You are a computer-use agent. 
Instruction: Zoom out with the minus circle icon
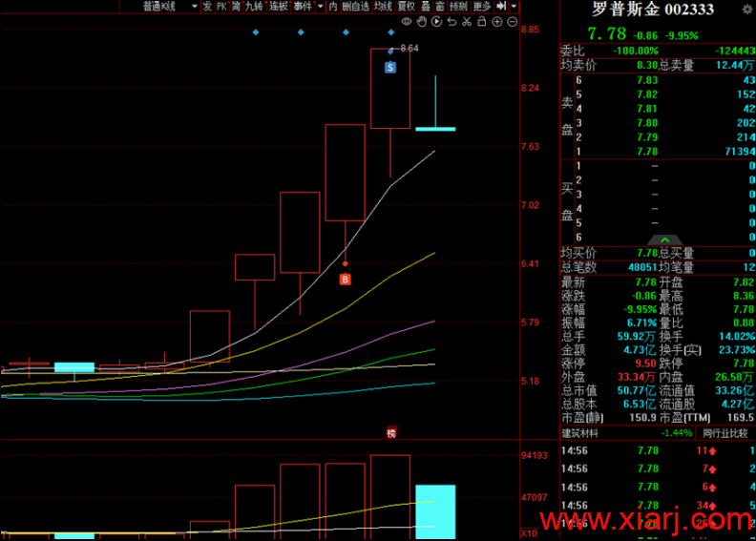point(512,22)
